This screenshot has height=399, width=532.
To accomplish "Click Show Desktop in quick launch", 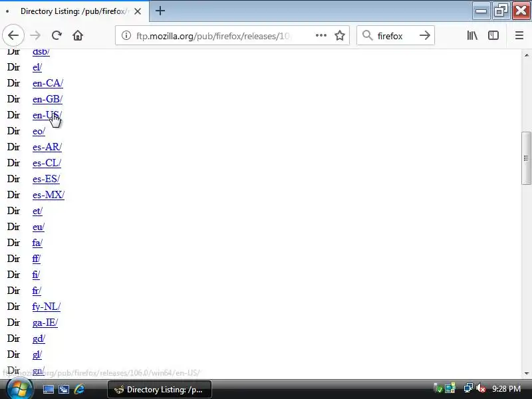I will point(48,389).
